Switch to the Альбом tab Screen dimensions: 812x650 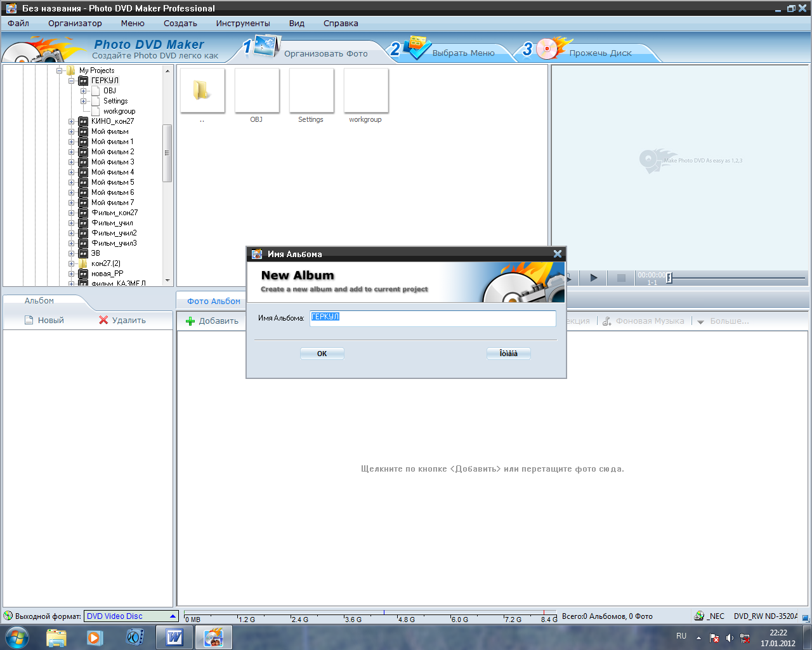click(x=39, y=301)
